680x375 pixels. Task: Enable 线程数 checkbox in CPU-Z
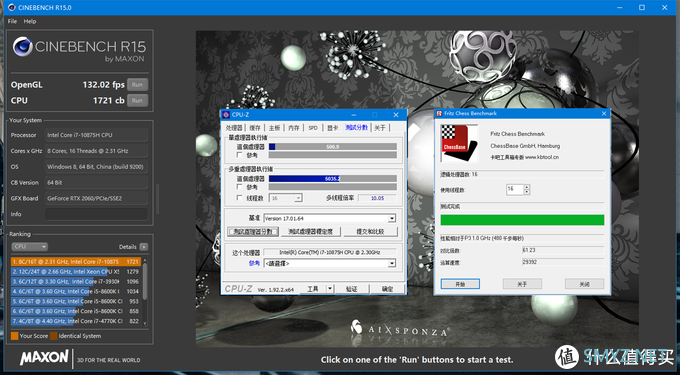pos(239,198)
